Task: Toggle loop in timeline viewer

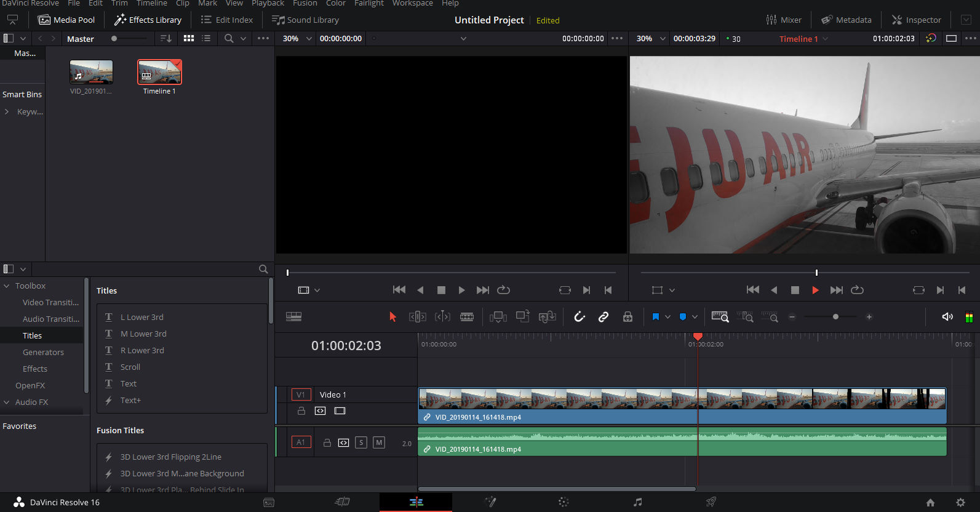Action: tap(858, 290)
